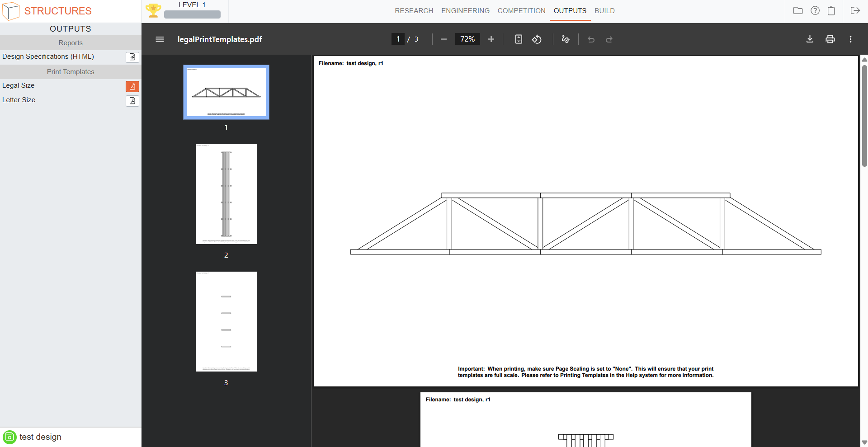Screen dimensions: 868x447
Task: Switch to the BUILD tab
Action: pyautogui.click(x=604, y=11)
